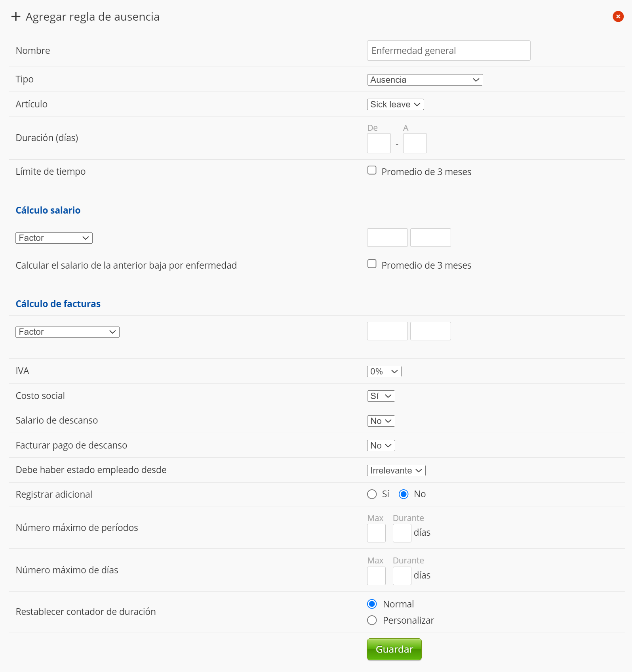Click the Duración 'A' days field
The height and width of the screenshot is (672, 632).
415,143
